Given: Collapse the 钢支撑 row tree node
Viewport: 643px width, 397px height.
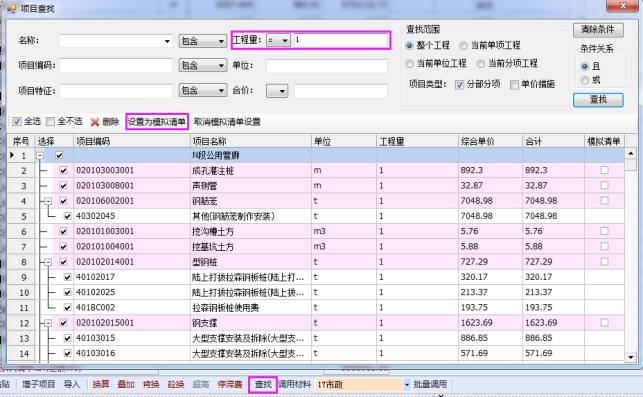Looking at the screenshot, I should (48, 323).
